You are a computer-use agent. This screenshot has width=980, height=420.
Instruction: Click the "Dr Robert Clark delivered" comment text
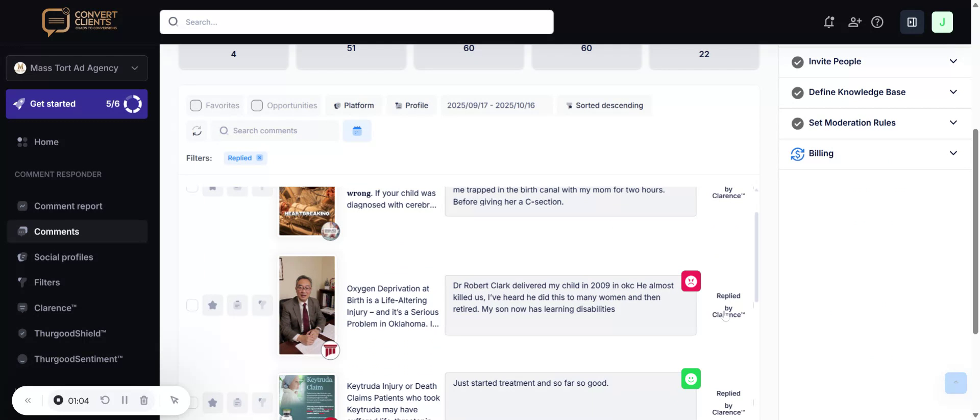(x=563, y=297)
